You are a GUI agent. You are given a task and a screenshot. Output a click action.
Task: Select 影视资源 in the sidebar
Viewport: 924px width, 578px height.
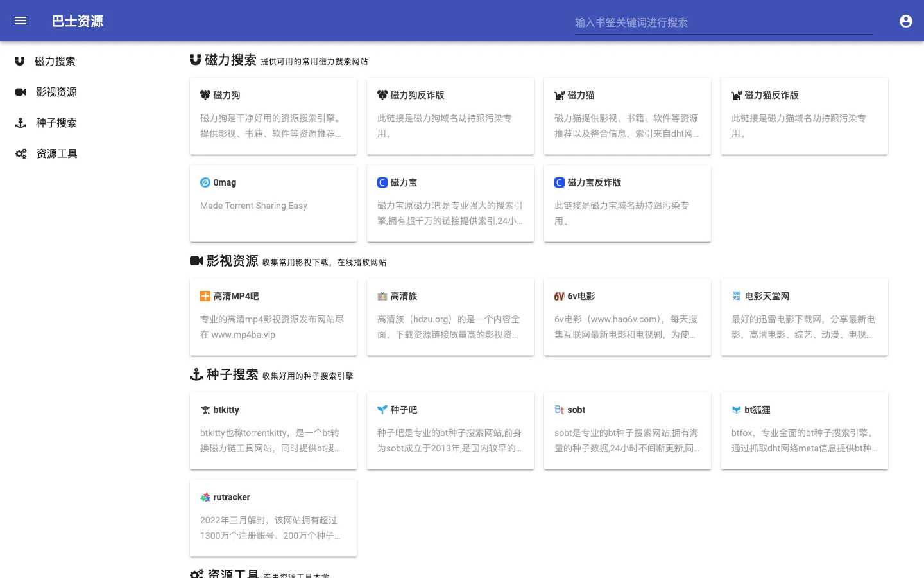(x=56, y=92)
